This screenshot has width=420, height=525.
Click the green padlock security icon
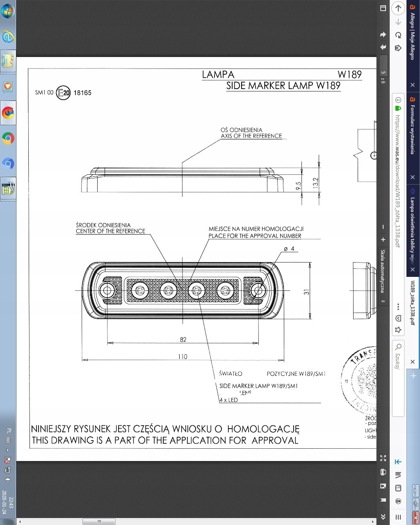398,108
